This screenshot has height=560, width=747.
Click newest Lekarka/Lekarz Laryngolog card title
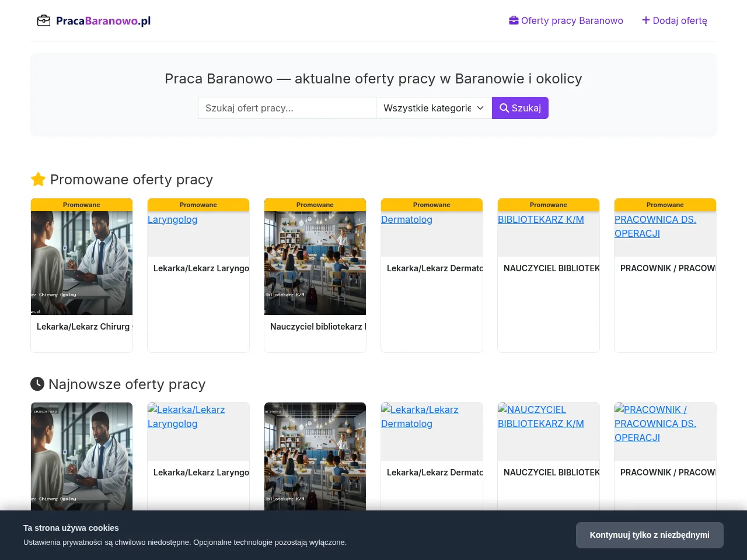click(x=201, y=473)
